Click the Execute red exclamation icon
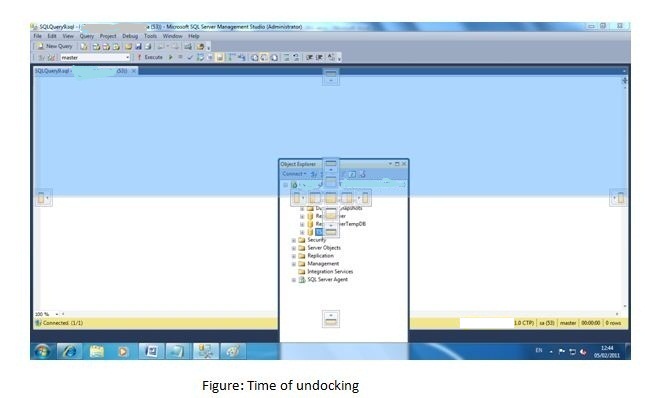This screenshot has width=645, height=398. 139,57
